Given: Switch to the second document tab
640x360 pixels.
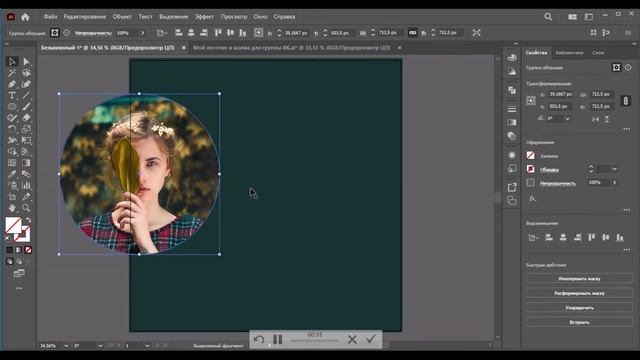Looking at the screenshot, I should pos(291,48).
